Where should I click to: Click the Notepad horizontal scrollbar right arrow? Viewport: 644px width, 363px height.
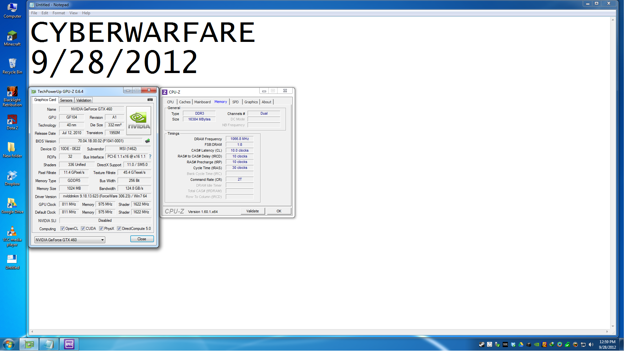tap(607, 332)
